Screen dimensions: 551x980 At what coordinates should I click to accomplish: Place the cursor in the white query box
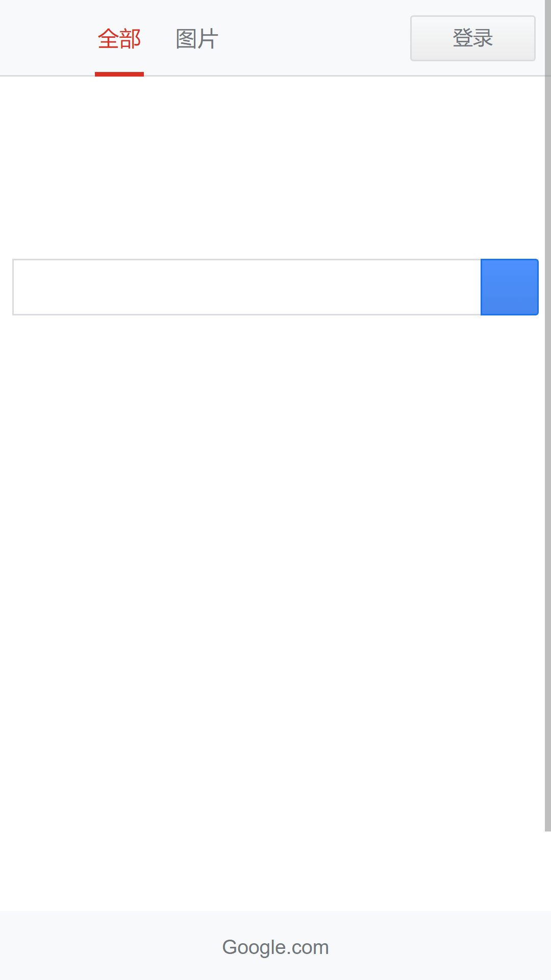[247, 287]
